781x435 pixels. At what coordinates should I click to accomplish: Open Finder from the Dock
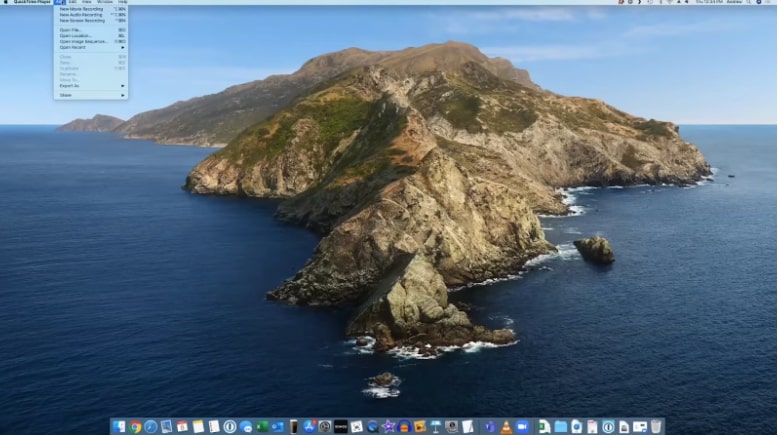coord(119,427)
